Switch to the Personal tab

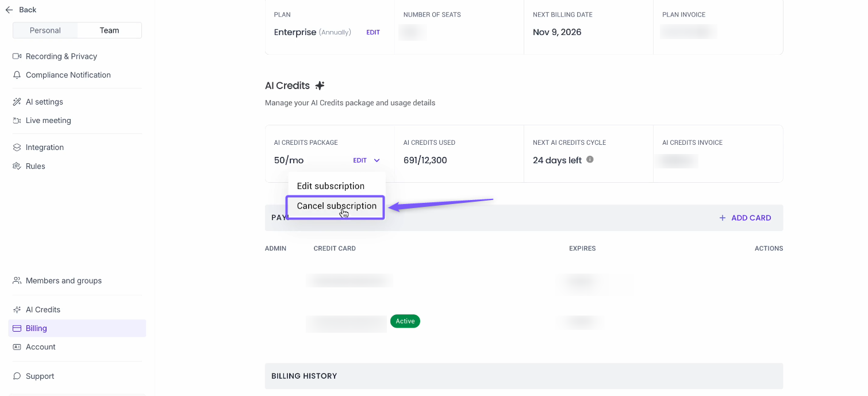click(45, 30)
